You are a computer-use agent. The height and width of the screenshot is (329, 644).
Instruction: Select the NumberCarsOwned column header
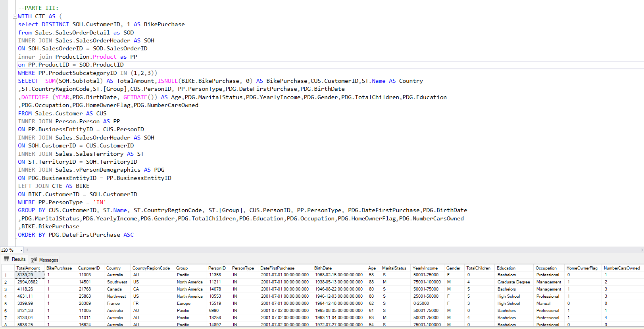click(x=621, y=268)
